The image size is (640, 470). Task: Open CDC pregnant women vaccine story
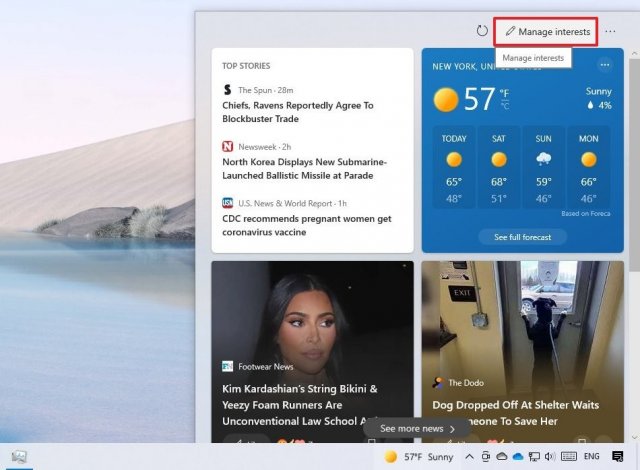(307, 225)
